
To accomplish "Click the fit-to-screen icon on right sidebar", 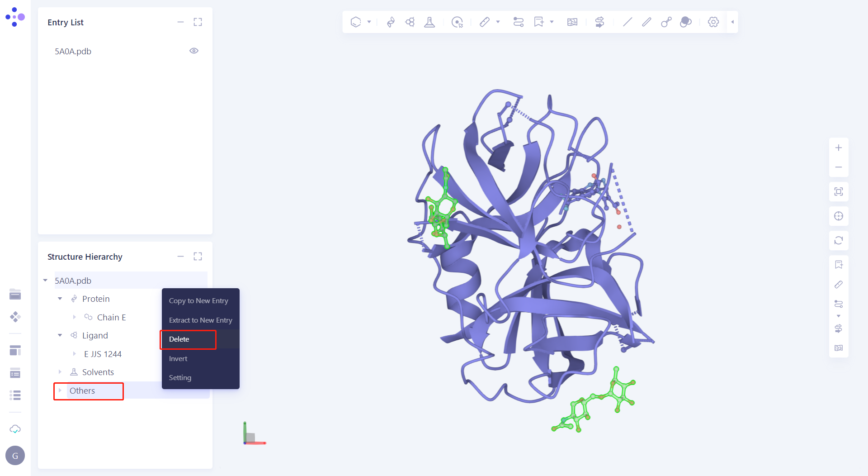I will pyautogui.click(x=839, y=191).
